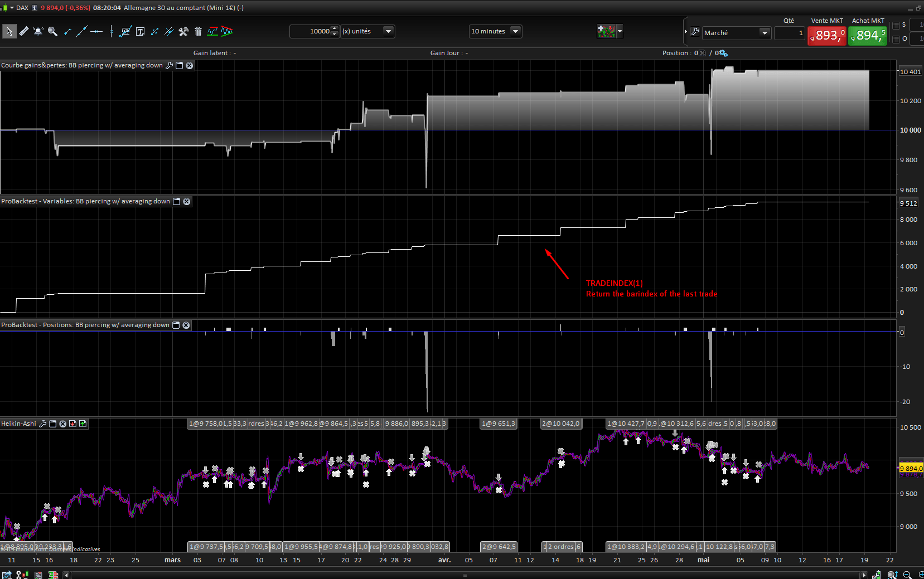Screen dimensions: 924x579
Task: Open the order panel wrench settings
Action: (695, 32)
